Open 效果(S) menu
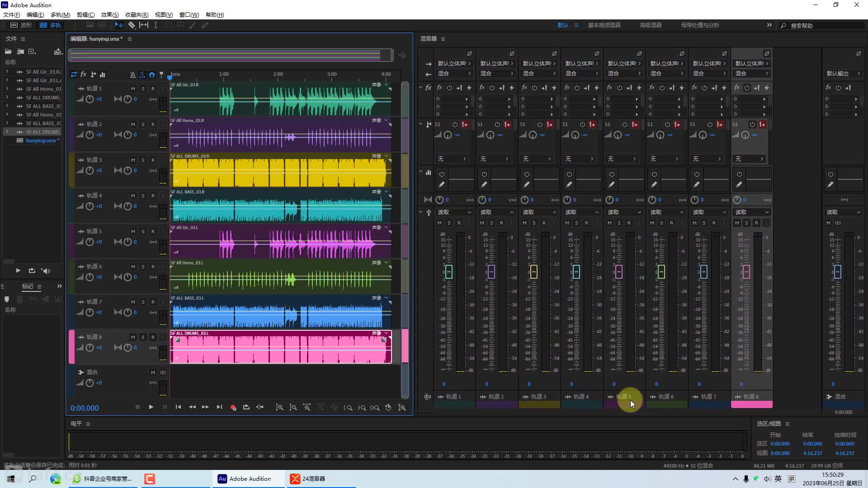868x488 pixels. click(x=110, y=14)
